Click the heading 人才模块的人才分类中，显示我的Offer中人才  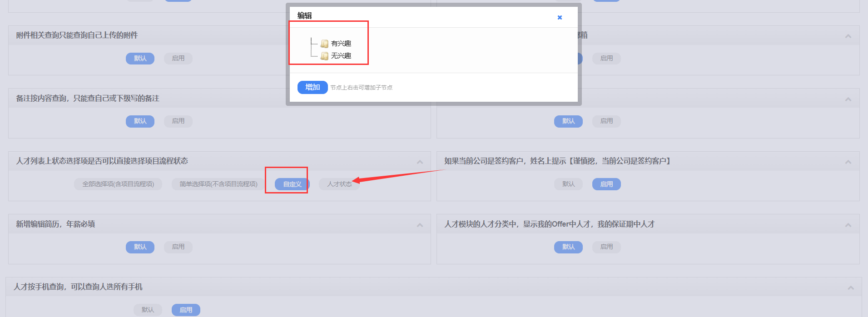(549, 224)
